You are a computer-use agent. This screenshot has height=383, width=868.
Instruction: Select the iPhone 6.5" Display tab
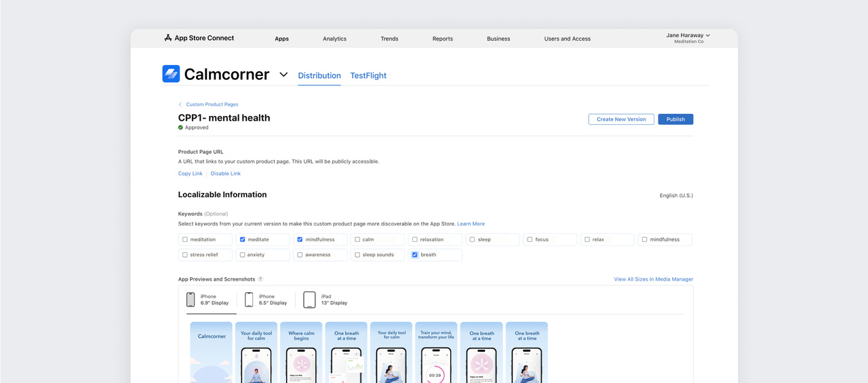point(267,300)
